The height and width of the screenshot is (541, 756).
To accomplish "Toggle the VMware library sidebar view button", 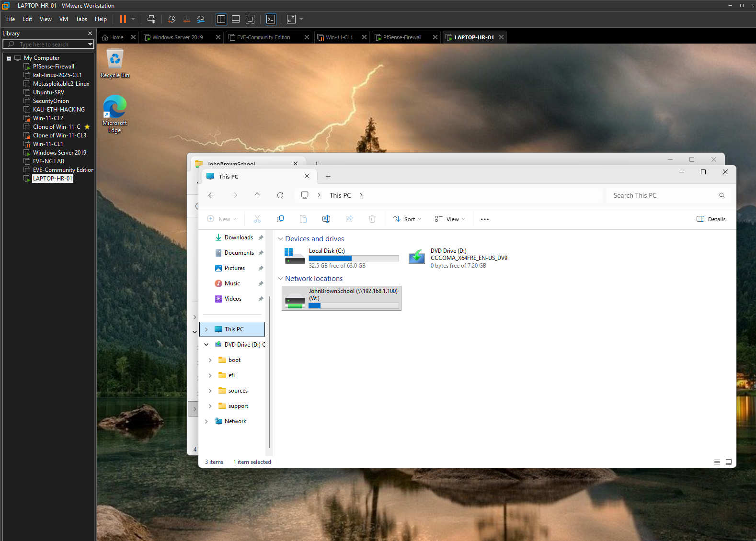I will click(221, 19).
